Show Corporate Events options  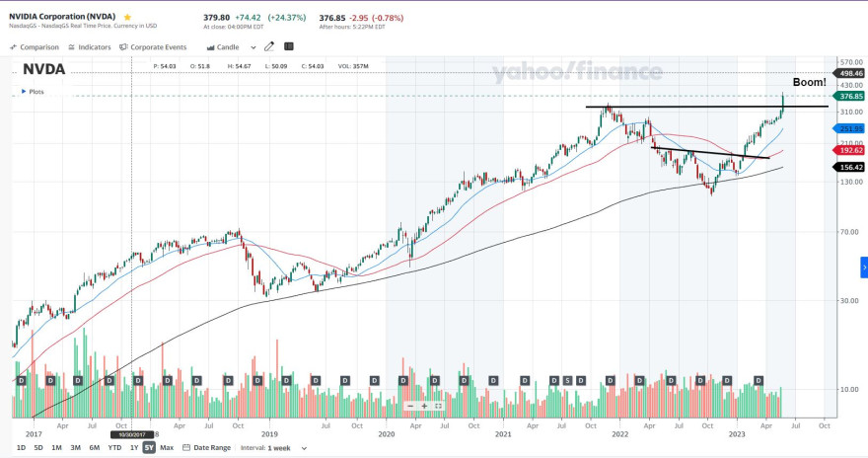(153, 47)
